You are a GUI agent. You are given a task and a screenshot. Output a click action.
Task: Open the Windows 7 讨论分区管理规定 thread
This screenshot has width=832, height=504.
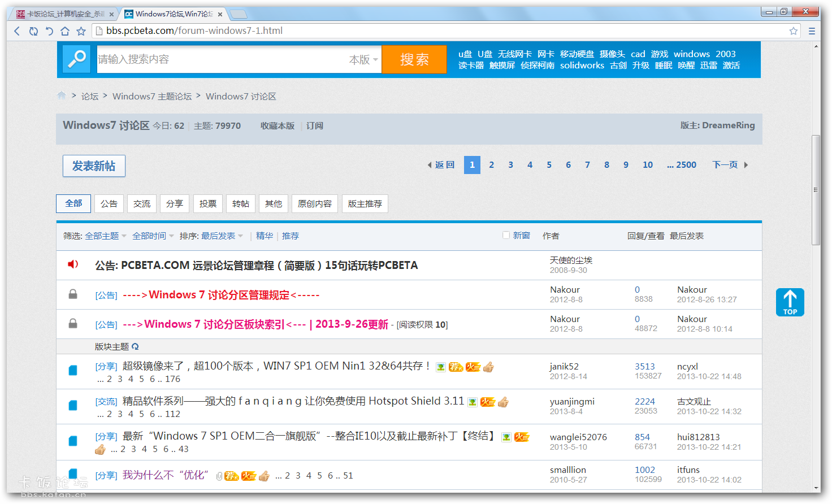click(x=221, y=295)
